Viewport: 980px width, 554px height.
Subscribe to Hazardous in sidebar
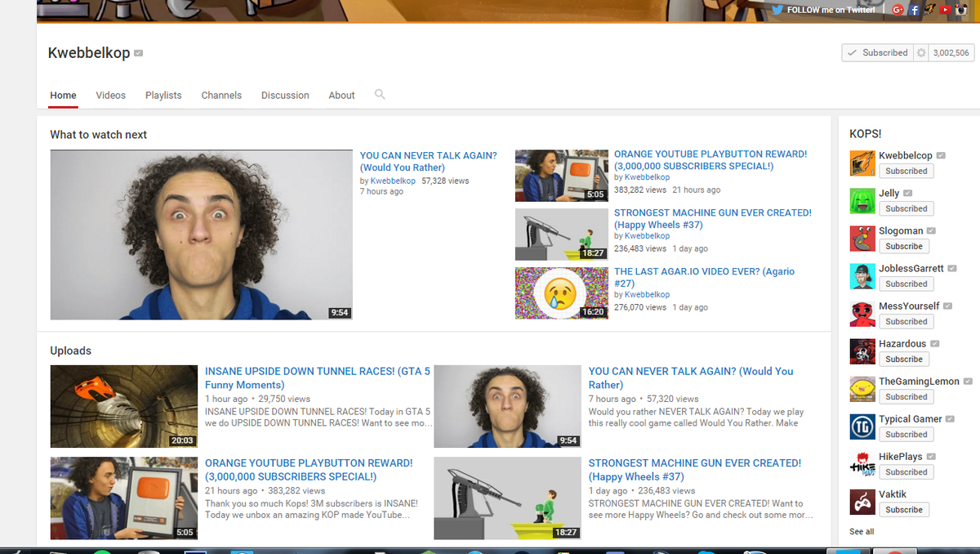(x=904, y=359)
